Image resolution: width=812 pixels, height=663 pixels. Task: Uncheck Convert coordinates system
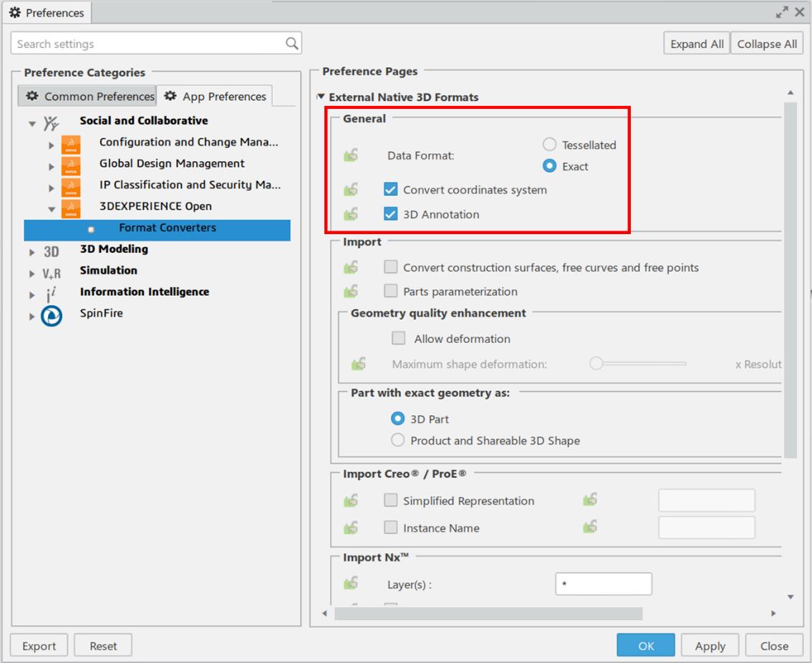click(x=390, y=190)
